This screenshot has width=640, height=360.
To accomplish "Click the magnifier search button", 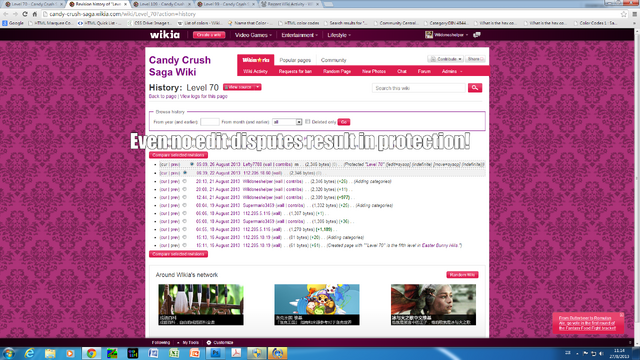I will pos(475,88).
